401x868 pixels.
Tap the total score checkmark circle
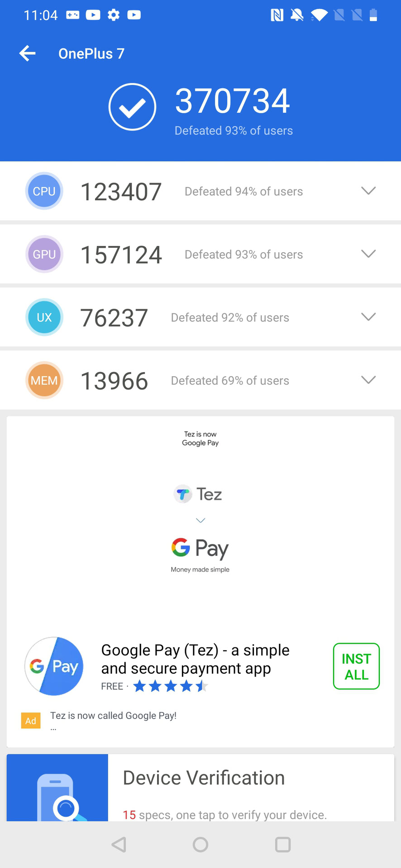132,107
